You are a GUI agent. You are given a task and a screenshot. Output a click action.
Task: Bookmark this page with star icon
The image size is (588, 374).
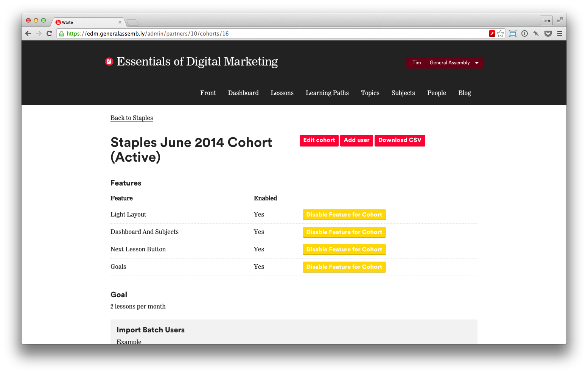click(501, 34)
